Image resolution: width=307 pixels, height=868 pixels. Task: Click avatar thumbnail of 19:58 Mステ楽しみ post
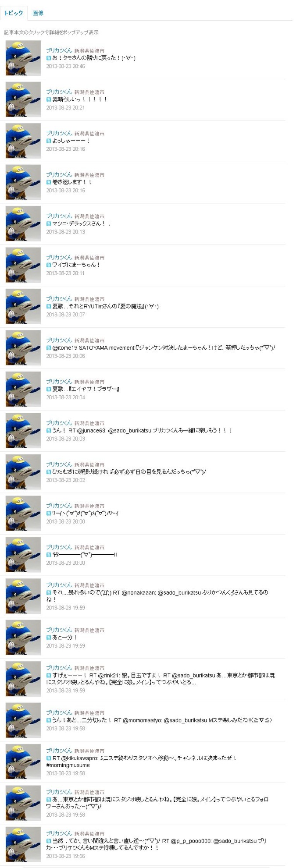point(23,720)
